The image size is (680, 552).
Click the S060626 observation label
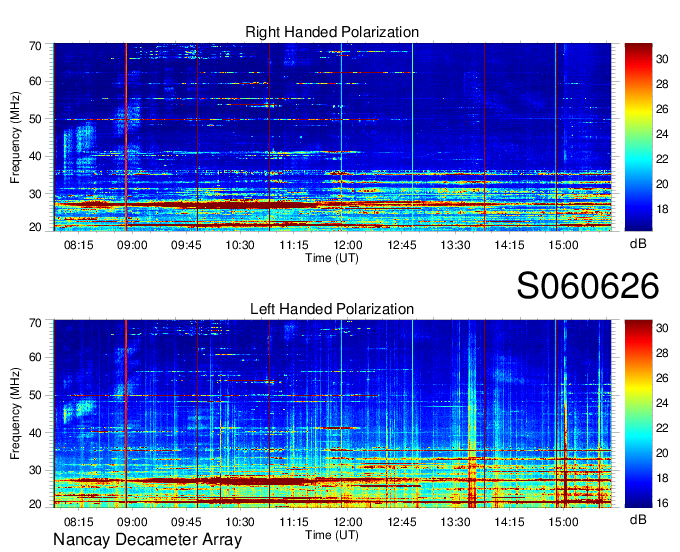coord(588,286)
